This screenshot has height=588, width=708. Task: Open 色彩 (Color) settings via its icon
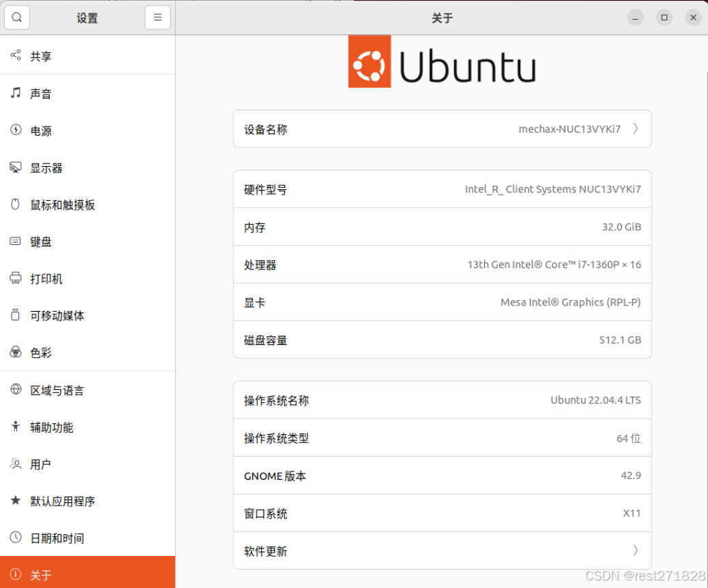coord(15,353)
